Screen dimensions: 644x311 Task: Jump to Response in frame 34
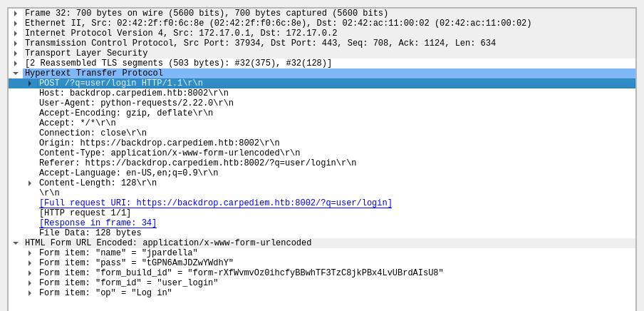(x=98, y=223)
